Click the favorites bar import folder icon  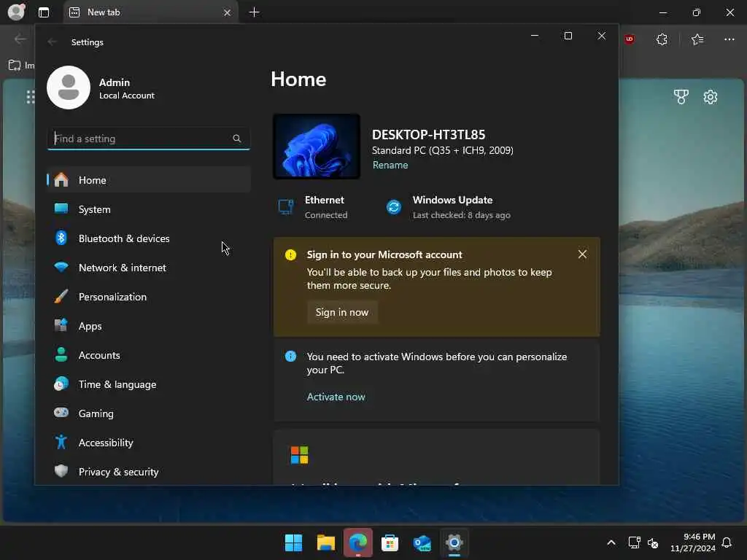(15, 65)
